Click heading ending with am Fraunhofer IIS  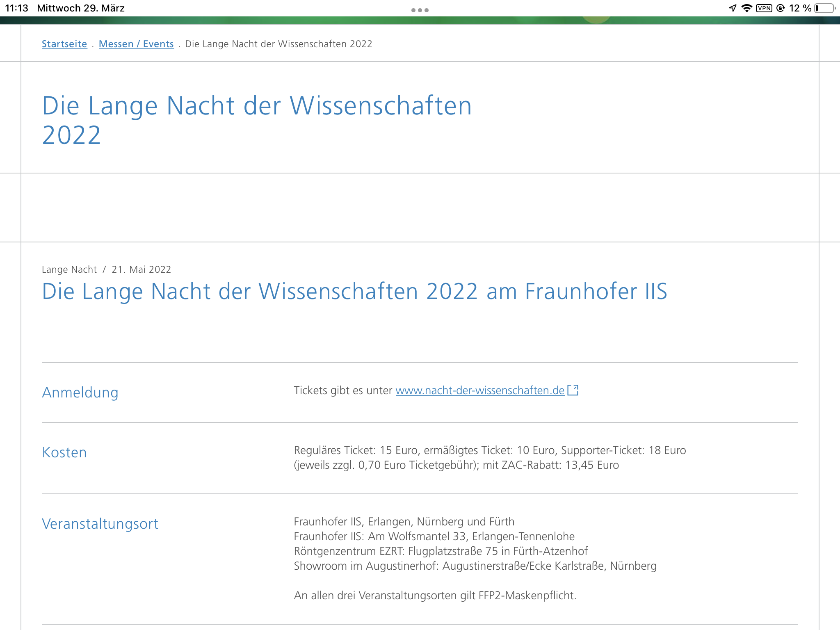click(x=355, y=292)
